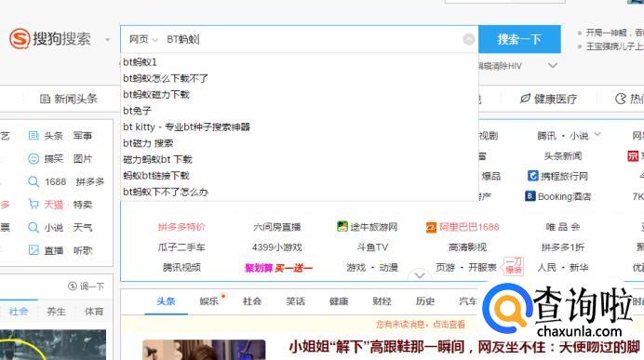Click the Booking酒店 icon
This screenshot has width=644, height=360.
coord(530,196)
